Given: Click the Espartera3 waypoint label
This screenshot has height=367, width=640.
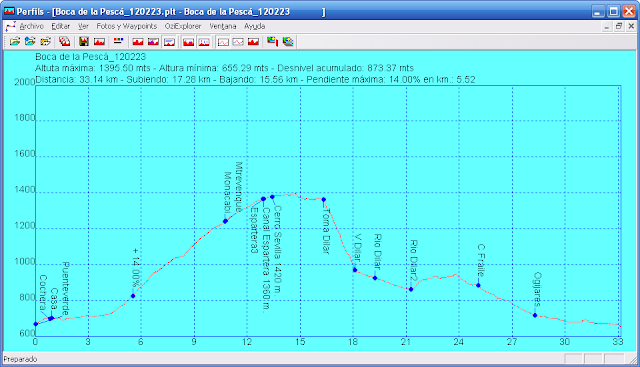Looking at the screenshot, I should (x=253, y=230).
